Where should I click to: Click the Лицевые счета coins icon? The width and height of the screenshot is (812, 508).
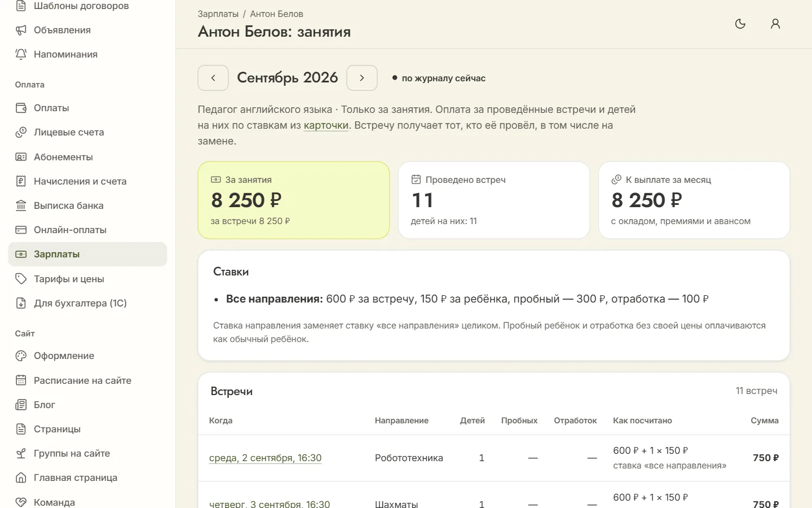(21, 132)
